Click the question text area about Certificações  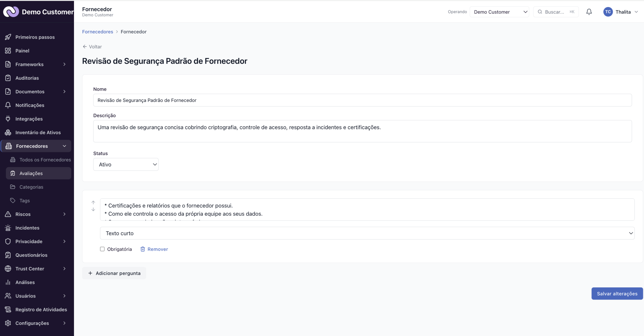pos(367,210)
